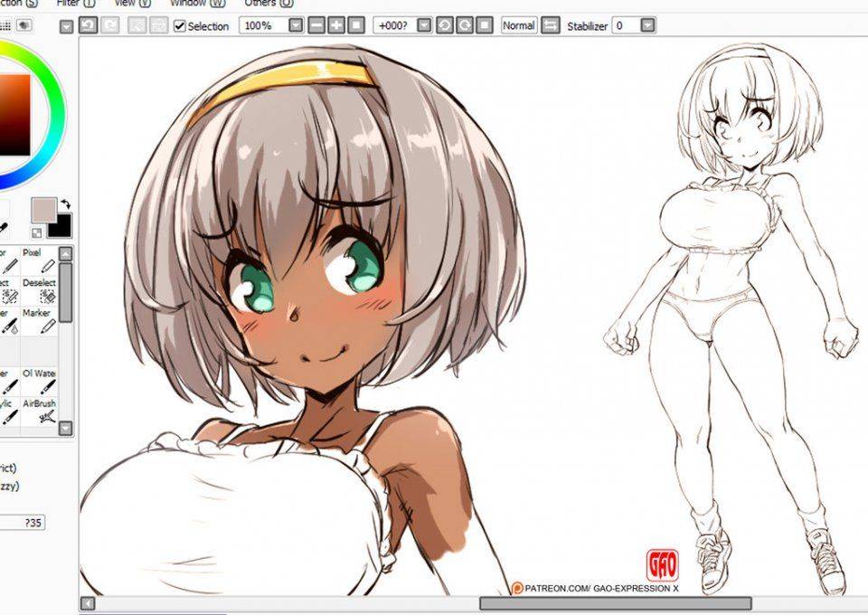
Task: Click canvas horizontal scrollbar left arrow
Action: 88,603
